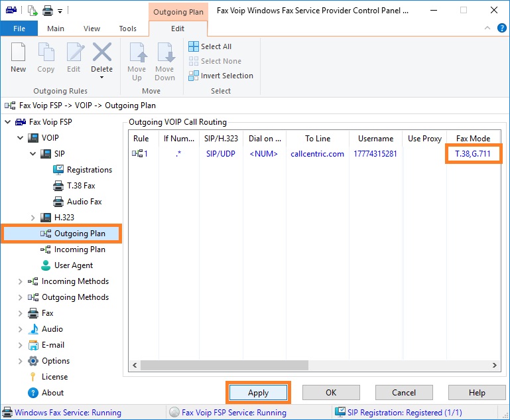The width and height of the screenshot is (510, 420).
Task: Expand the Incoming Methods tree node
Action: coord(20,281)
